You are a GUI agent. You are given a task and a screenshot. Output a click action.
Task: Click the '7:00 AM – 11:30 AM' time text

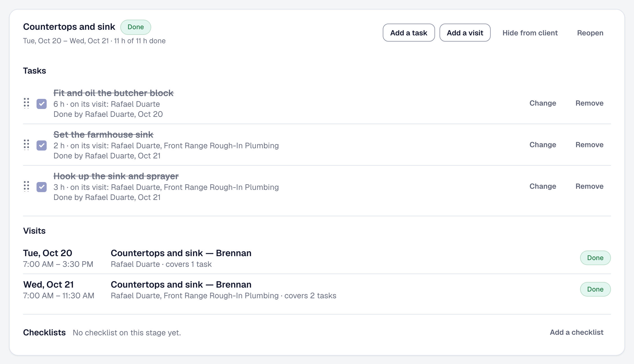(x=59, y=296)
